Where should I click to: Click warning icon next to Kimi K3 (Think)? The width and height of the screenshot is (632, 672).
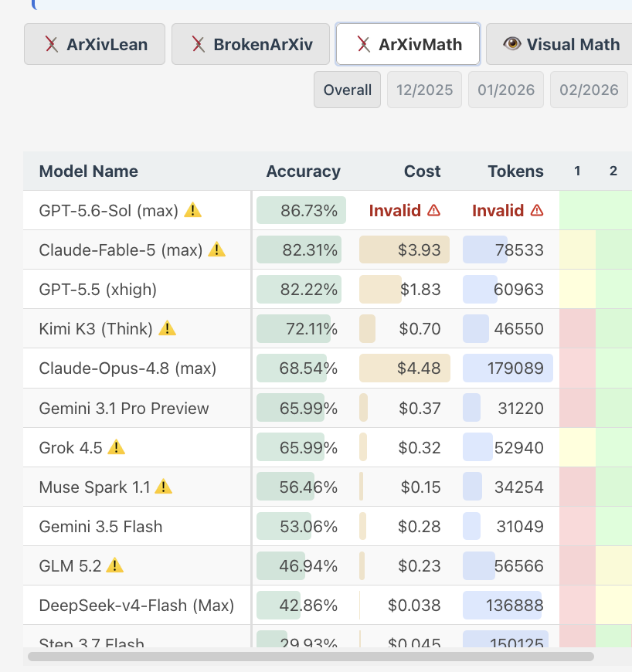click(x=167, y=328)
